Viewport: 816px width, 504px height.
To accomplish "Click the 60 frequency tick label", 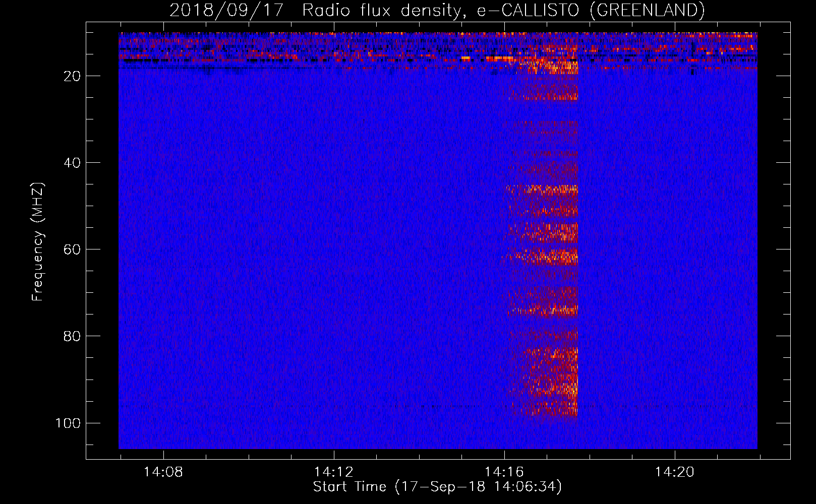I will 72,249.
